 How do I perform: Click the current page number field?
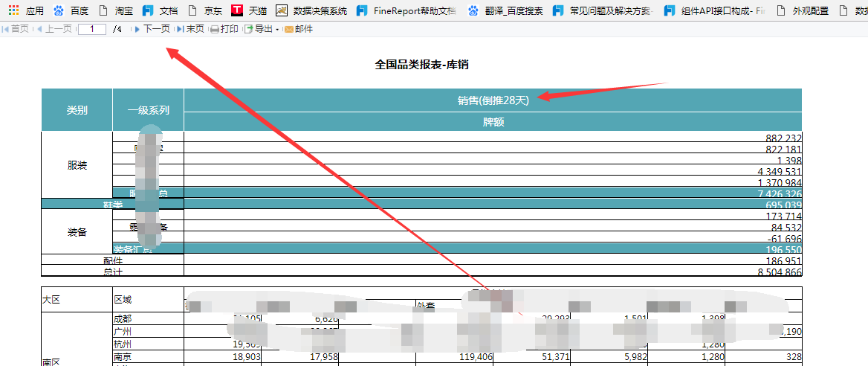click(92, 30)
